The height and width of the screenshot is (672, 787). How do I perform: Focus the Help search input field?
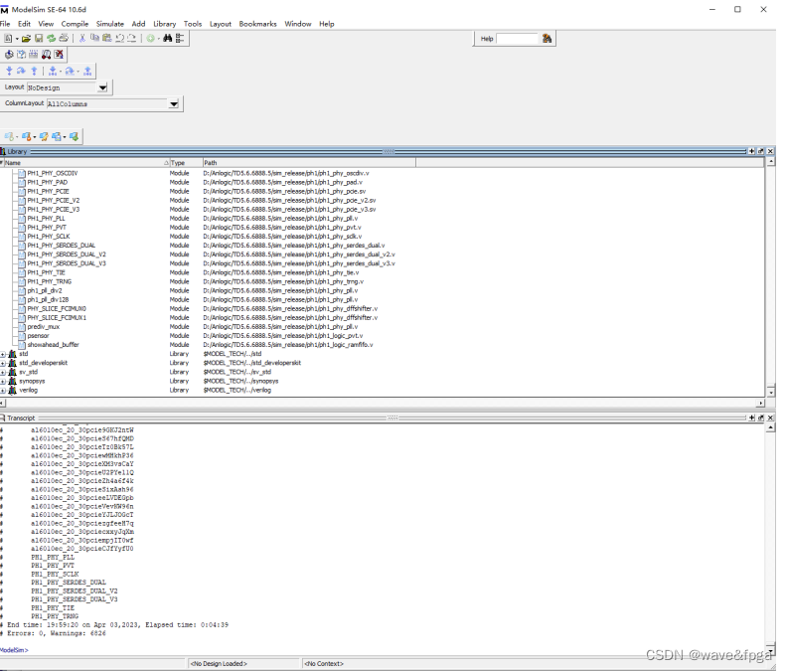point(517,39)
